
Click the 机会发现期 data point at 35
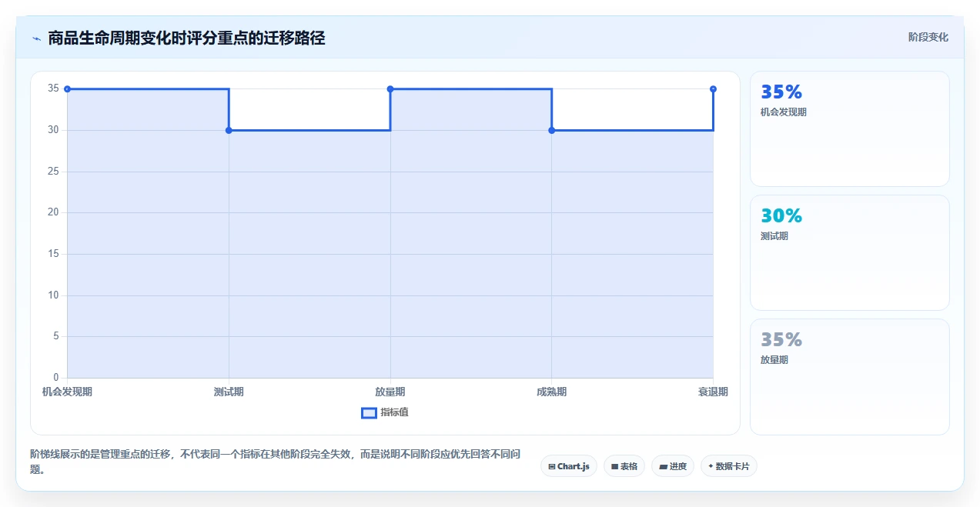(68, 89)
